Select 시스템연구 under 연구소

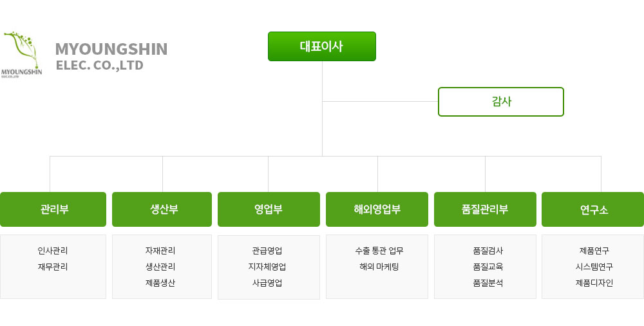594,267
